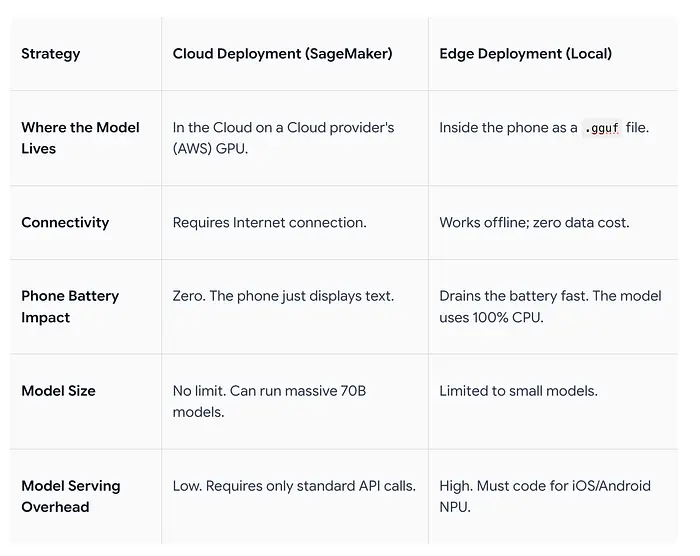700x556 pixels.
Task: Click the High. Must code for iOS/Android cell
Action: (x=544, y=496)
